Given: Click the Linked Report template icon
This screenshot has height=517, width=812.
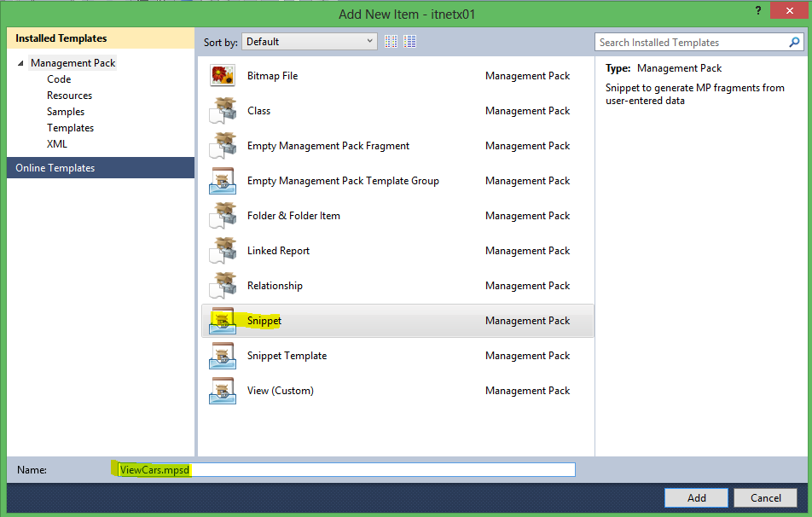Looking at the screenshot, I should point(223,251).
